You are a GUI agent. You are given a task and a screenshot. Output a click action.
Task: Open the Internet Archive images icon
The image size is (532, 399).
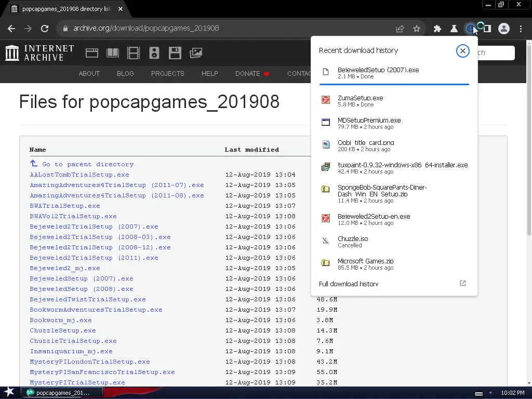(x=196, y=53)
